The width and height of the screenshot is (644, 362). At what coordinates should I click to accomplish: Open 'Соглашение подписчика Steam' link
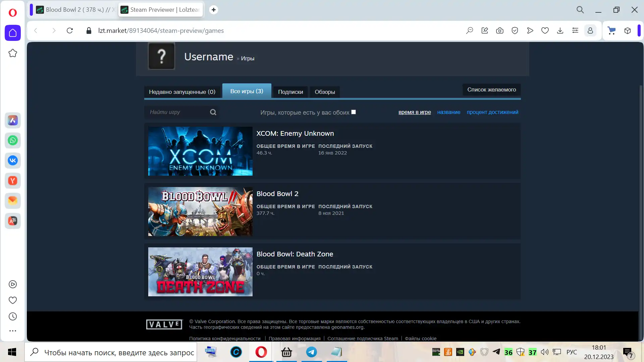[363, 339]
